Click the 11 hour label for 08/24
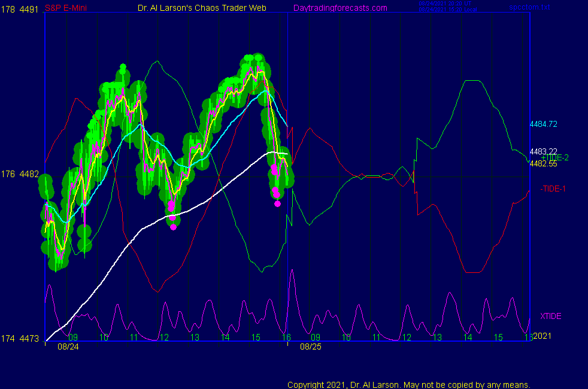588x389 pixels. (134, 338)
